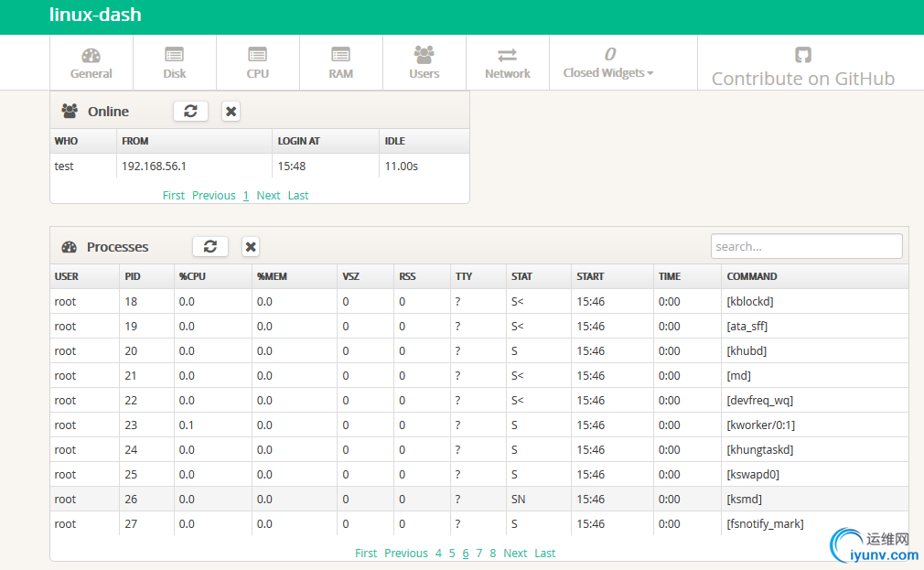The image size is (924, 570).
Task: Go to First page in Processes widget
Action: pyautogui.click(x=366, y=553)
